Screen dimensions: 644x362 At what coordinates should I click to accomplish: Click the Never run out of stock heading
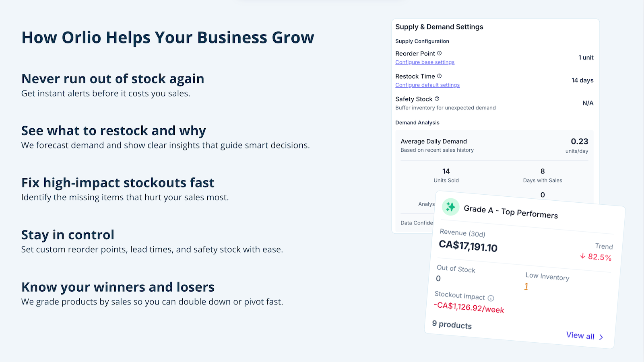pyautogui.click(x=113, y=79)
